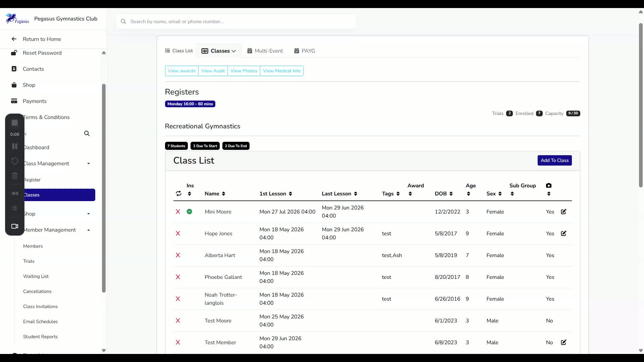Click the 2 Due To Start badge
Image resolution: width=644 pixels, height=362 pixels.
pos(205,146)
